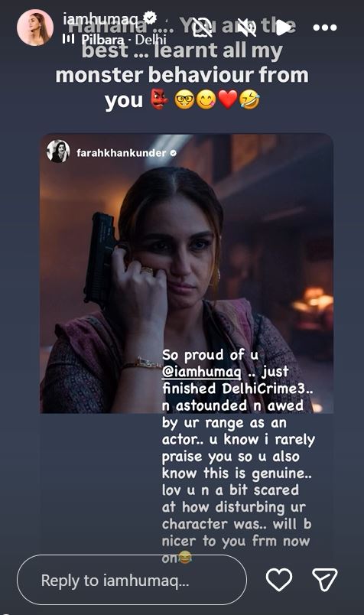Visit the farahkhankunder username link

121,152
